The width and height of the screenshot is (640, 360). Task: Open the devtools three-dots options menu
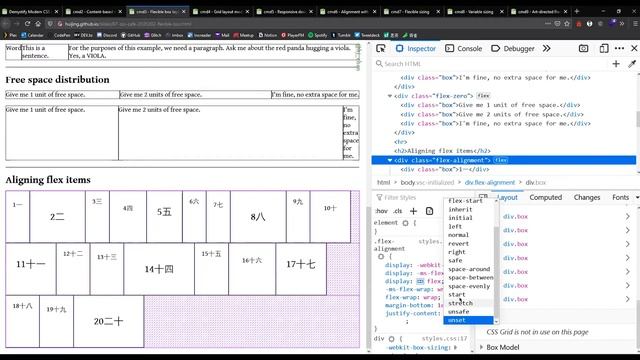pos(619,49)
